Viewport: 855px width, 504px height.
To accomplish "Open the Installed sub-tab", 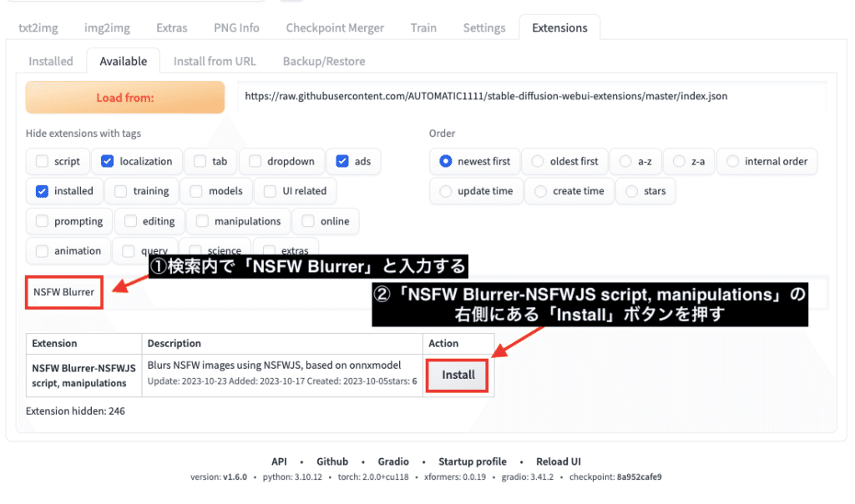I will click(51, 60).
